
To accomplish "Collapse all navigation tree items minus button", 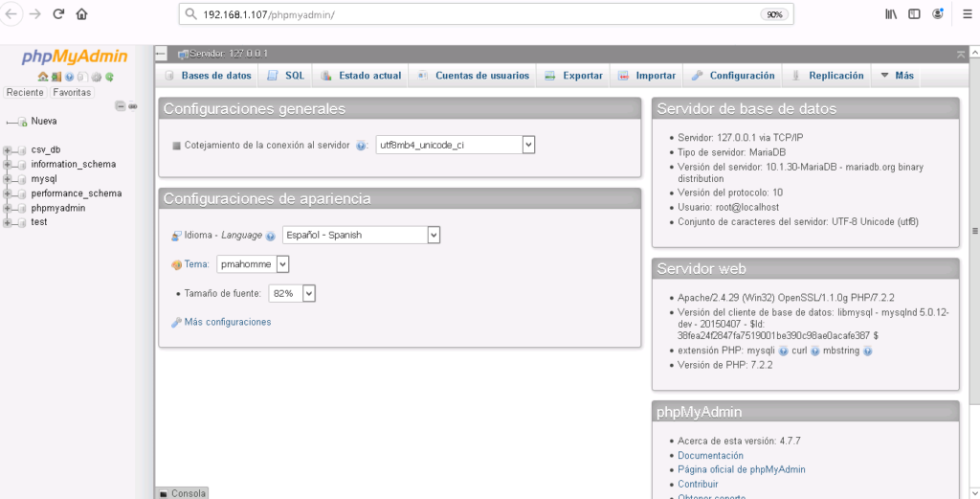I will pos(121,105).
